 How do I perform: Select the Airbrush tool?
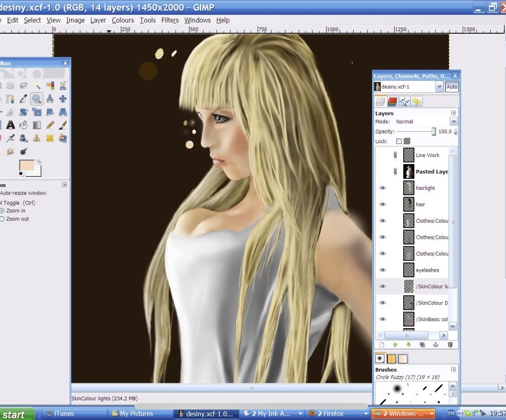pos(11,138)
